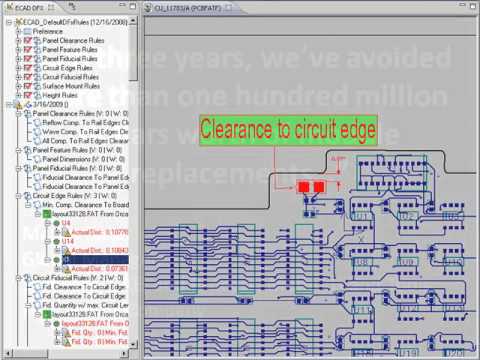Click the rule icon beside Wave Comp. To Rail Edges

click(x=37, y=132)
